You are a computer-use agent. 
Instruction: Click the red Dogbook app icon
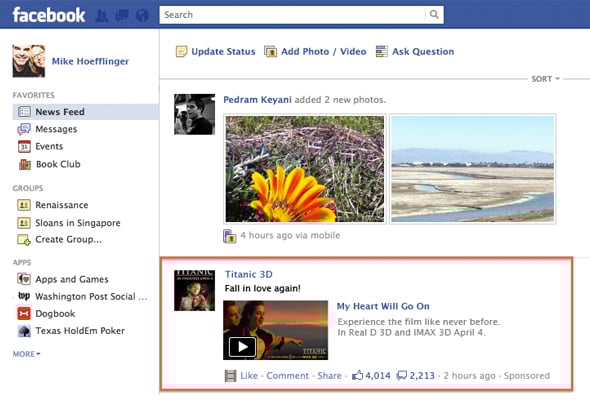coord(24,313)
